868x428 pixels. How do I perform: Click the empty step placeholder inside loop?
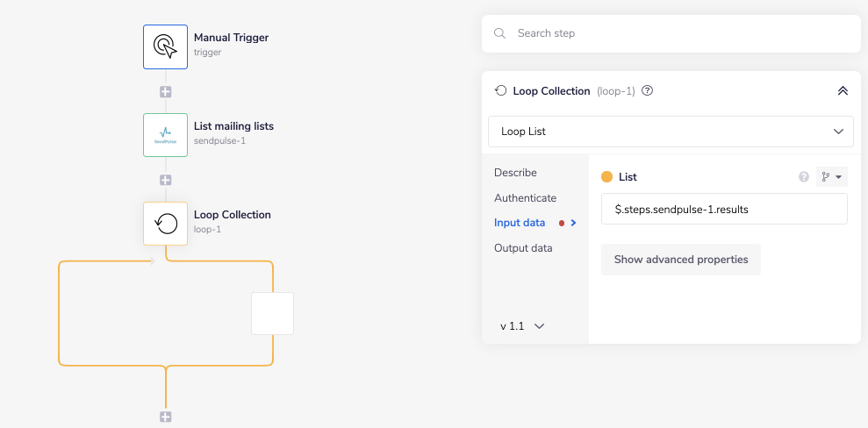272,313
